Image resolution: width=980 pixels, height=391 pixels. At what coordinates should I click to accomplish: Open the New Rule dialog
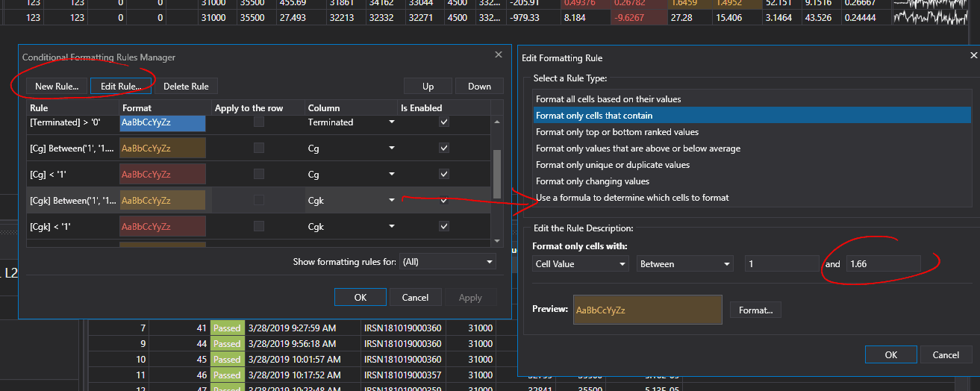(57, 86)
